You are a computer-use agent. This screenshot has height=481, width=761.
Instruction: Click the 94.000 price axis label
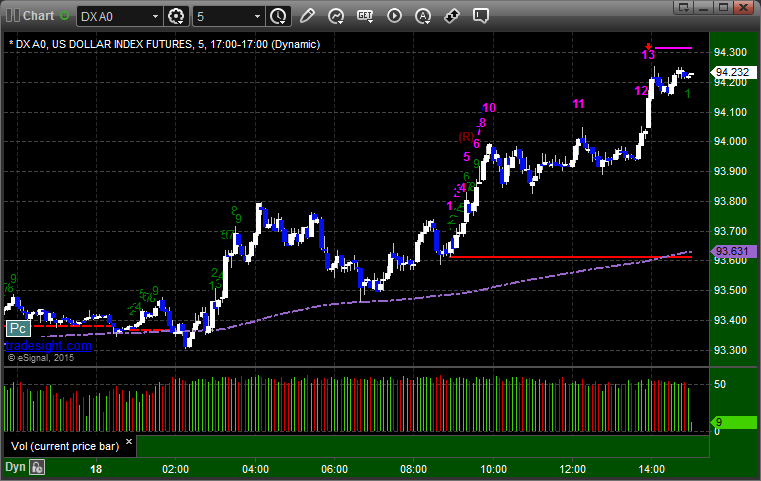[x=730, y=142]
